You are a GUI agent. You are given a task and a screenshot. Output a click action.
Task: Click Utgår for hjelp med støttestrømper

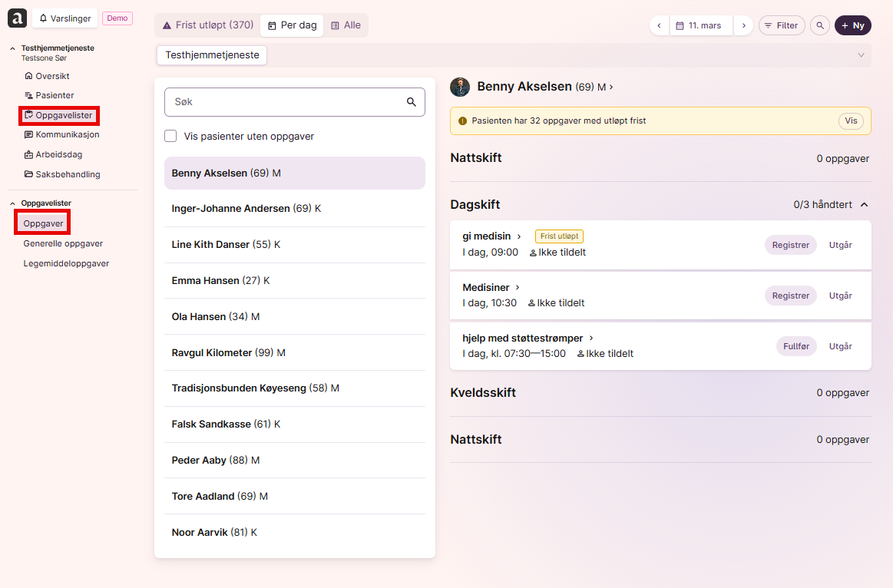click(x=841, y=346)
